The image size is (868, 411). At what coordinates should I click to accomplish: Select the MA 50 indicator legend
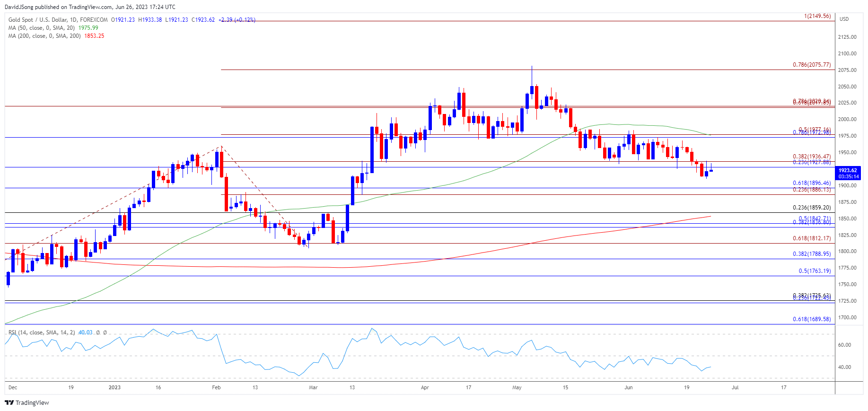(42, 28)
